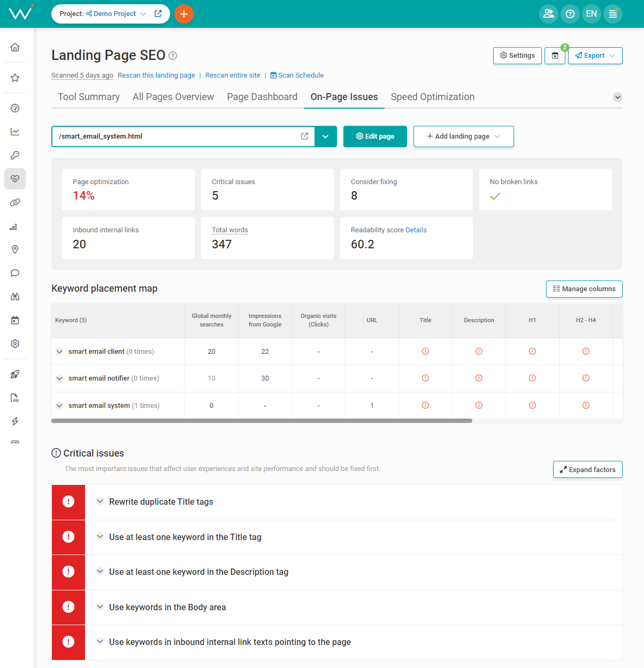Open the star favorites sidebar icon
The image size is (644, 668).
(x=15, y=78)
